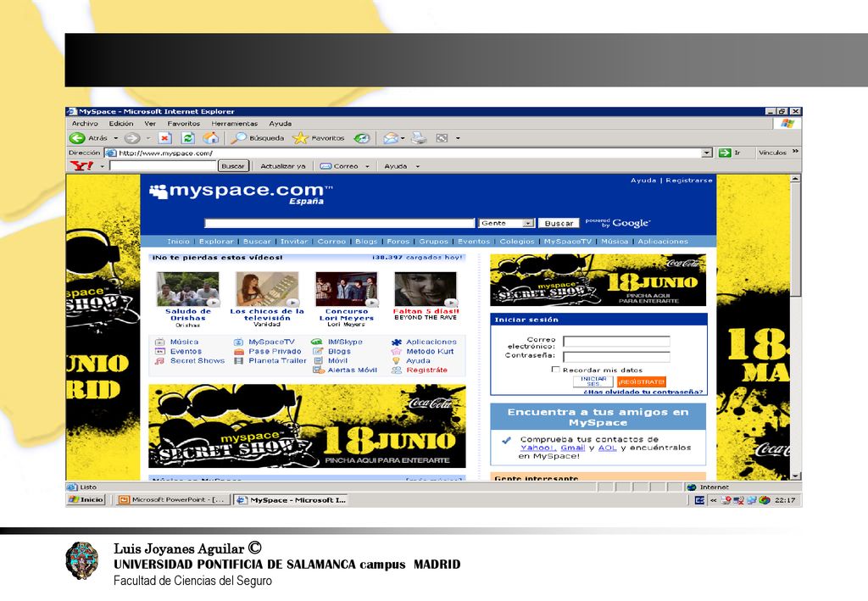Open the Beyond the Rave video thumbnail
Image resolution: width=868 pixels, height=601 pixels.
pyautogui.click(x=426, y=289)
